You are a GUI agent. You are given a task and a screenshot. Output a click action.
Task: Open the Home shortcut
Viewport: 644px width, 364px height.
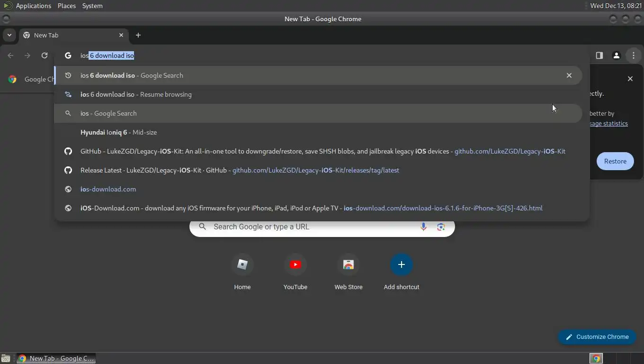click(x=242, y=273)
